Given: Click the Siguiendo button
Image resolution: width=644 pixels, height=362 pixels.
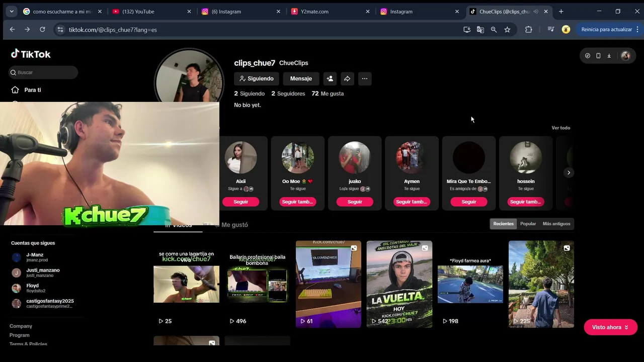Looking at the screenshot, I should [x=256, y=78].
